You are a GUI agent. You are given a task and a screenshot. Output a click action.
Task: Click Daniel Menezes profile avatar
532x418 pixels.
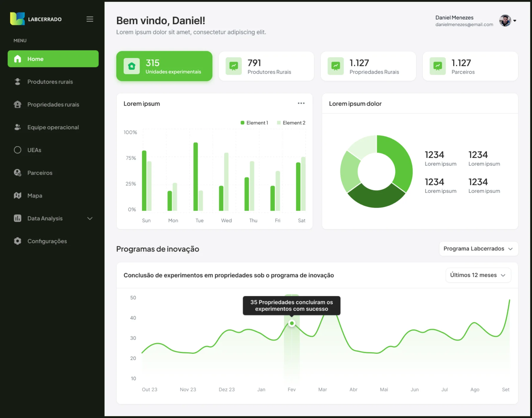click(x=505, y=21)
